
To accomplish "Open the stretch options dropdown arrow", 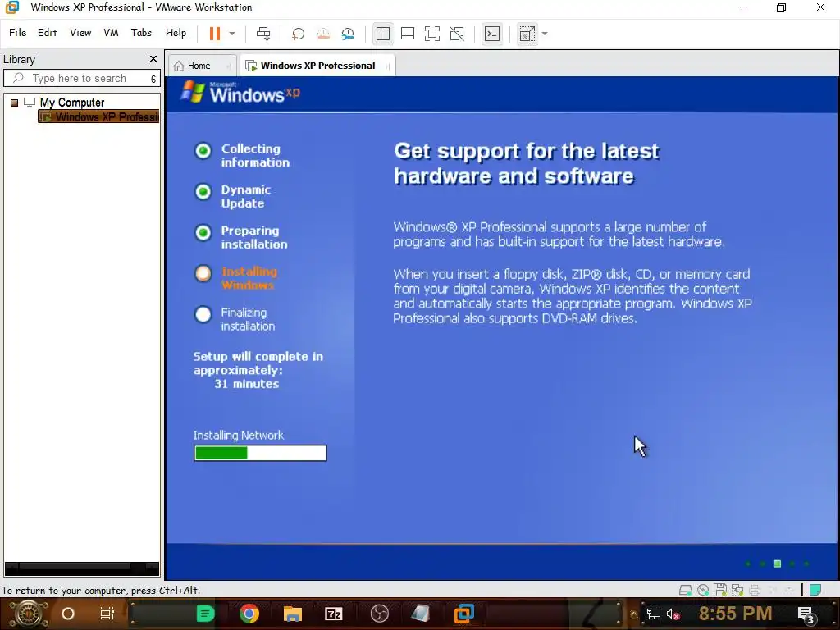I will 545,33.
